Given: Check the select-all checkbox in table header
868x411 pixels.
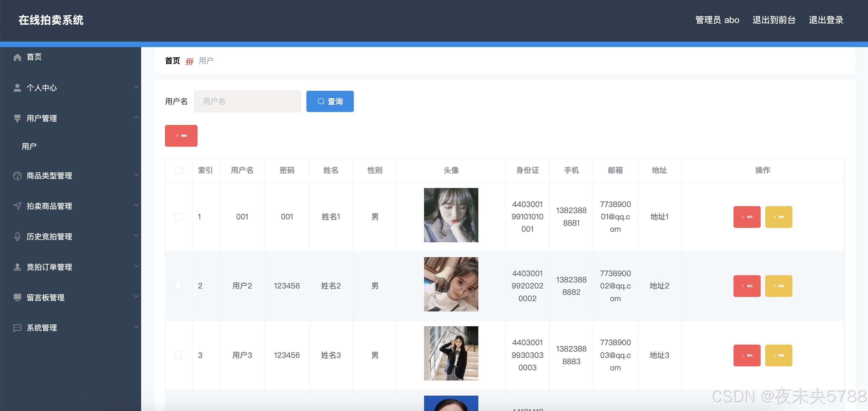Looking at the screenshot, I should tap(179, 170).
